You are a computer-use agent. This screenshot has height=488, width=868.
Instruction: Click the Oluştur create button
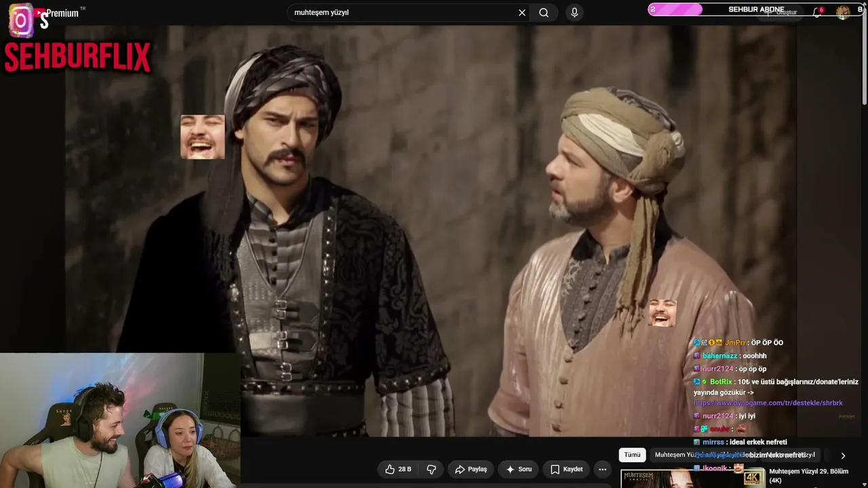click(x=781, y=12)
